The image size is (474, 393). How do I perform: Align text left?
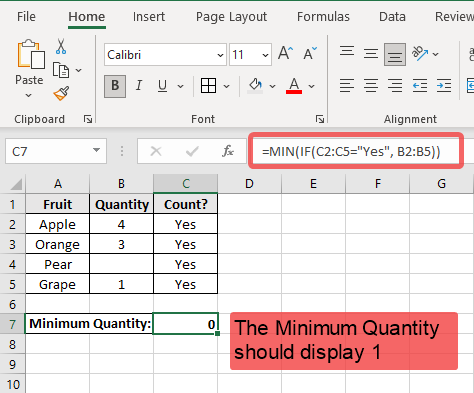point(347,86)
